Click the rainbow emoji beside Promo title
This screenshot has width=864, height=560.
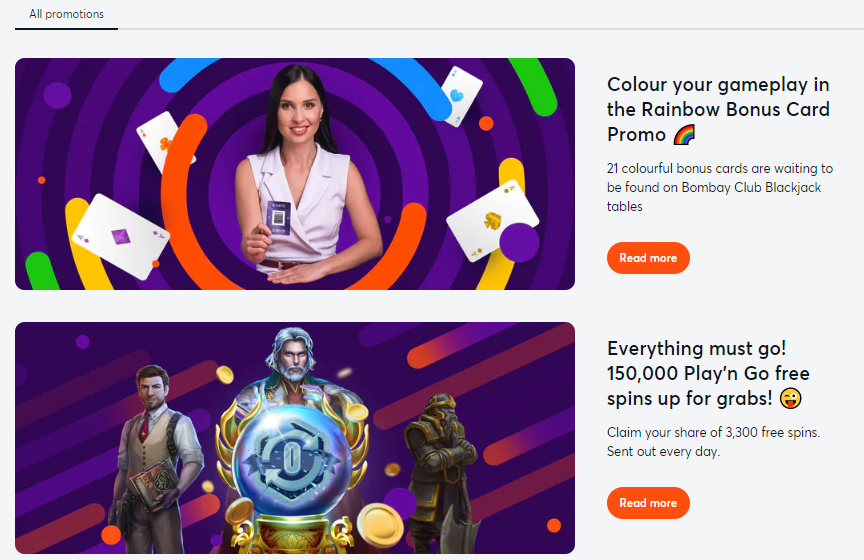coord(684,134)
